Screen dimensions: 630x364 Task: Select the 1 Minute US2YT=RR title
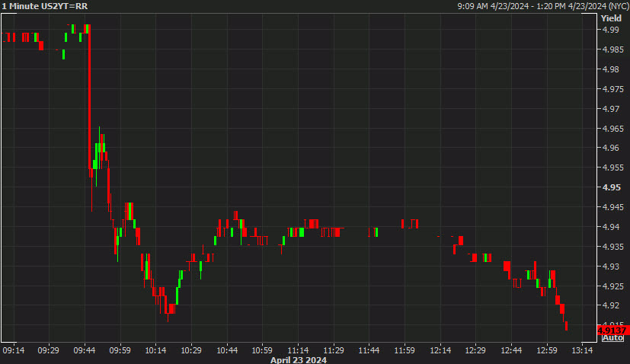pos(45,6)
